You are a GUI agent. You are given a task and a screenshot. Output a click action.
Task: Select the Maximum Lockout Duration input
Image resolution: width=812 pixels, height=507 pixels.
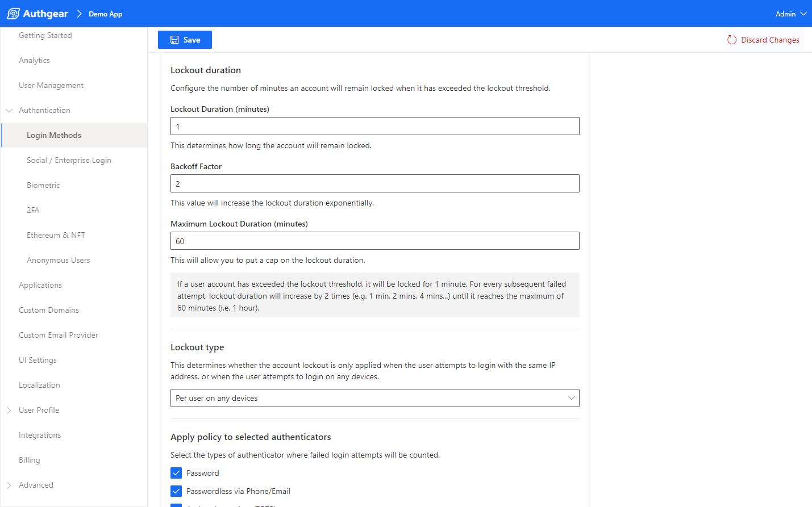pyautogui.click(x=374, y=241)
